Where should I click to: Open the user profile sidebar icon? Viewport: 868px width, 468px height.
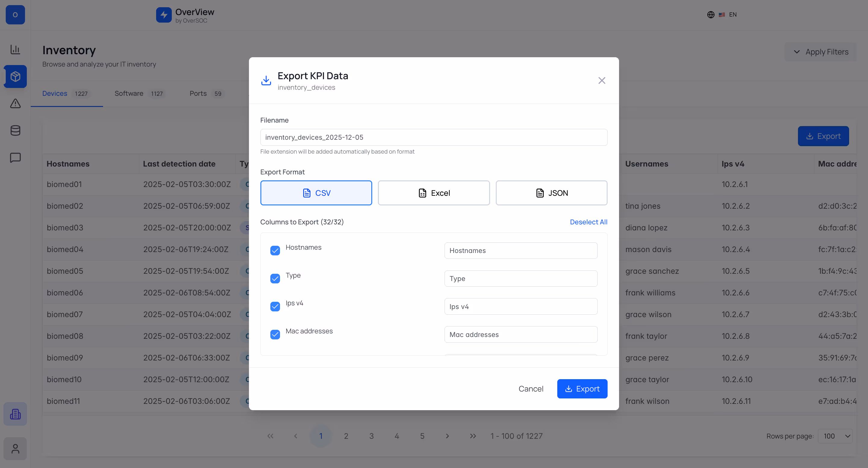15,448
